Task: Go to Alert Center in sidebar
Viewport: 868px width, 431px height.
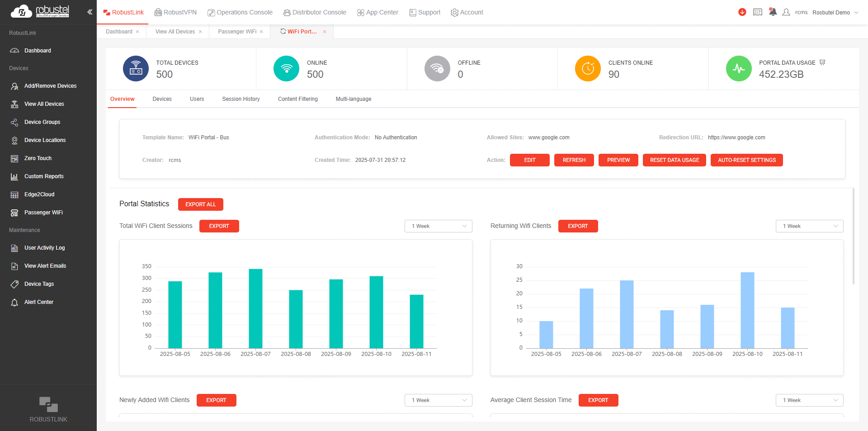Action: pos(39,302)
